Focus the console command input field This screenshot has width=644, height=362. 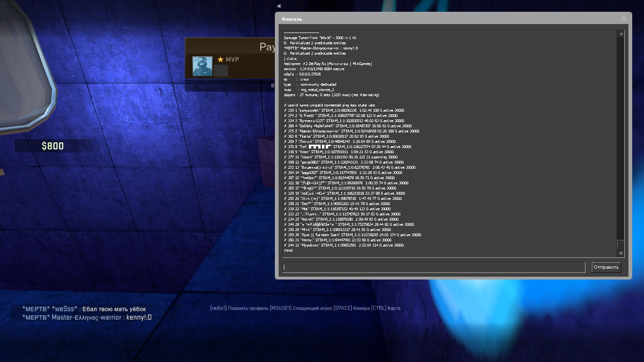433,267
